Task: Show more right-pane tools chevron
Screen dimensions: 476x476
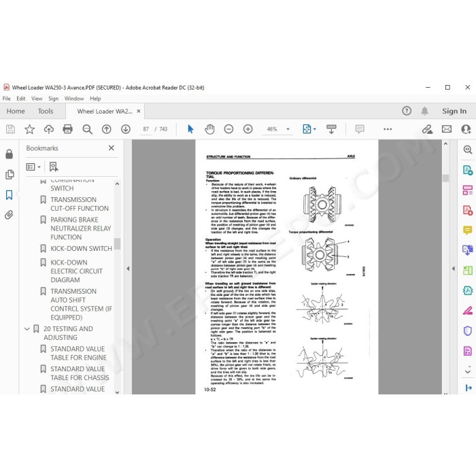Action: [x=468, y=371]
